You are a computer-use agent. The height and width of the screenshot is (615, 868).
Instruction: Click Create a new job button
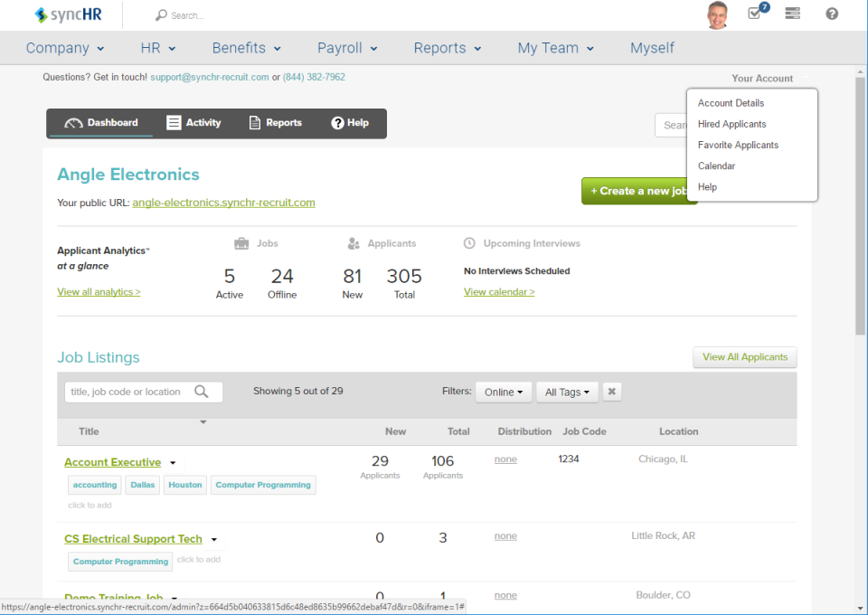[x=635, y=191]
